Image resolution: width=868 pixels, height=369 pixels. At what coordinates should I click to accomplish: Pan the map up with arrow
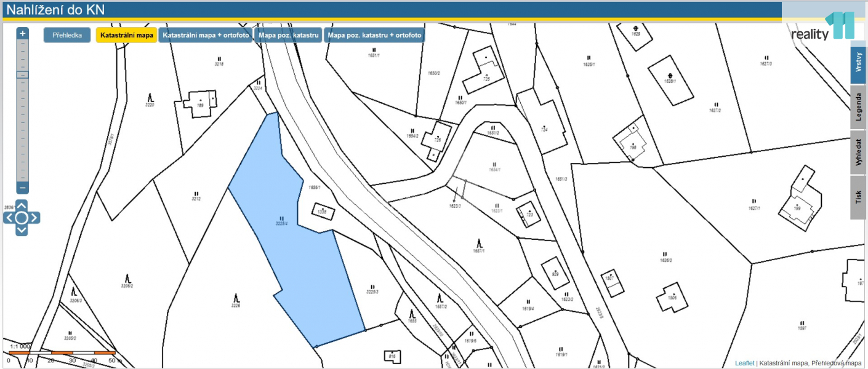tap(22, 205)
